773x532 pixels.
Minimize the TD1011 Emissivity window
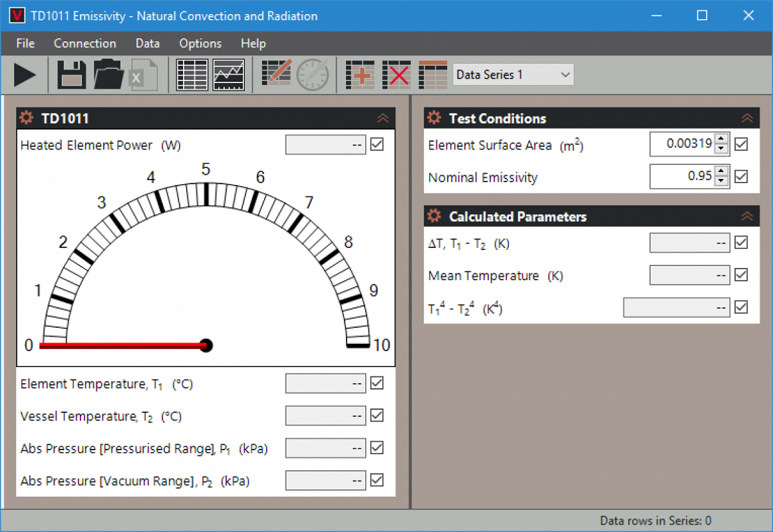(x=656, y=16)
